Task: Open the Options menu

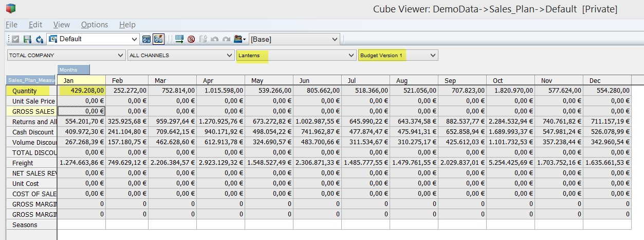Action: 95,25
